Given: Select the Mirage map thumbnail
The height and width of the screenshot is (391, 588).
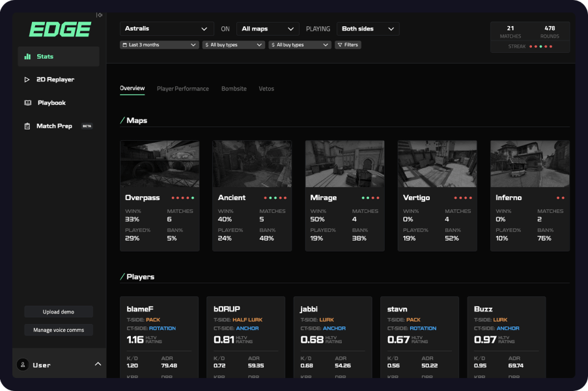Looking at the screenshot, I should point(344,164).
